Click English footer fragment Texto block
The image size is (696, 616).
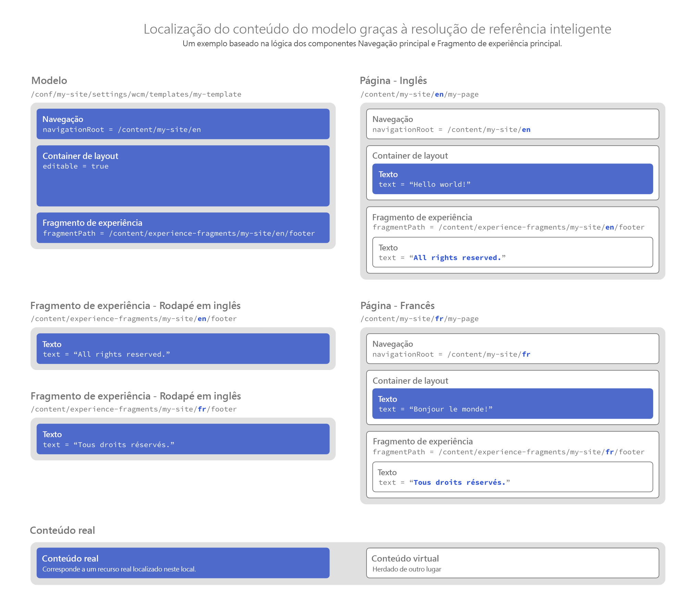click(x=183, y=349)
